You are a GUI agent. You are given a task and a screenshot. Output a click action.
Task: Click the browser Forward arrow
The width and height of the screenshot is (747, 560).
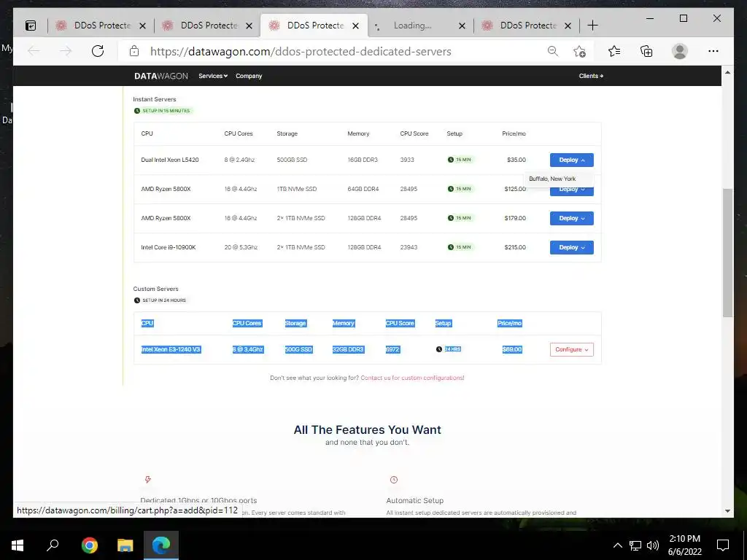pyautogui.click(x=66, y=51)
